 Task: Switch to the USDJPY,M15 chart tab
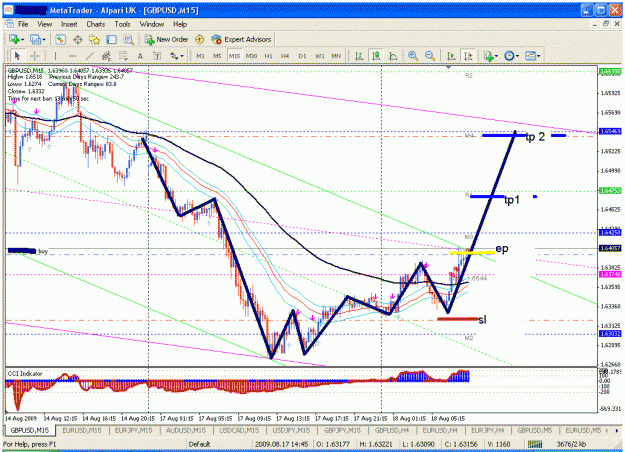coord(291,430)
